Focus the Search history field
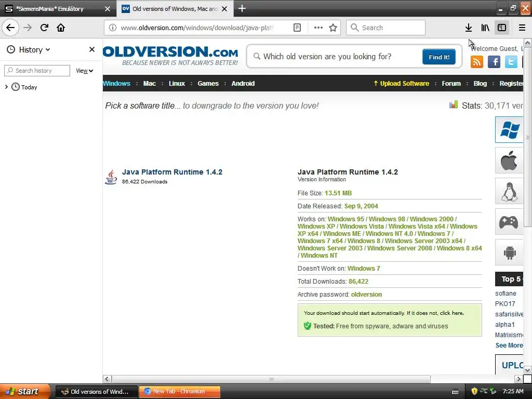 [37, 71]
